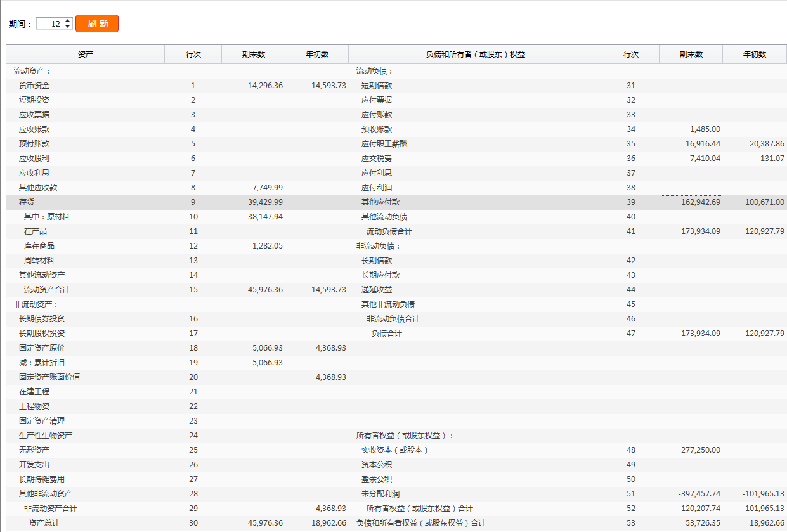Click the 存货 row label
Image resolution: width=787 pixels, height=532 pixels.
27,202
